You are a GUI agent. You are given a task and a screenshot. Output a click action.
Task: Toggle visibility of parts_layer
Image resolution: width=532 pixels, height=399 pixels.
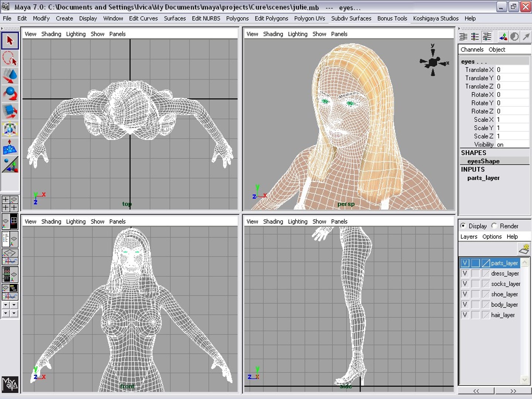point(465,263)
